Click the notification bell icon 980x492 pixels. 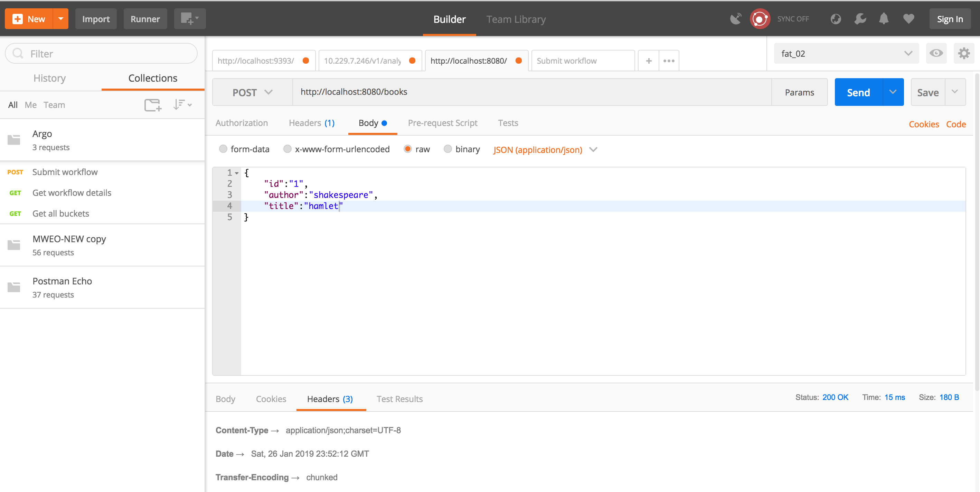click(885, 18)
